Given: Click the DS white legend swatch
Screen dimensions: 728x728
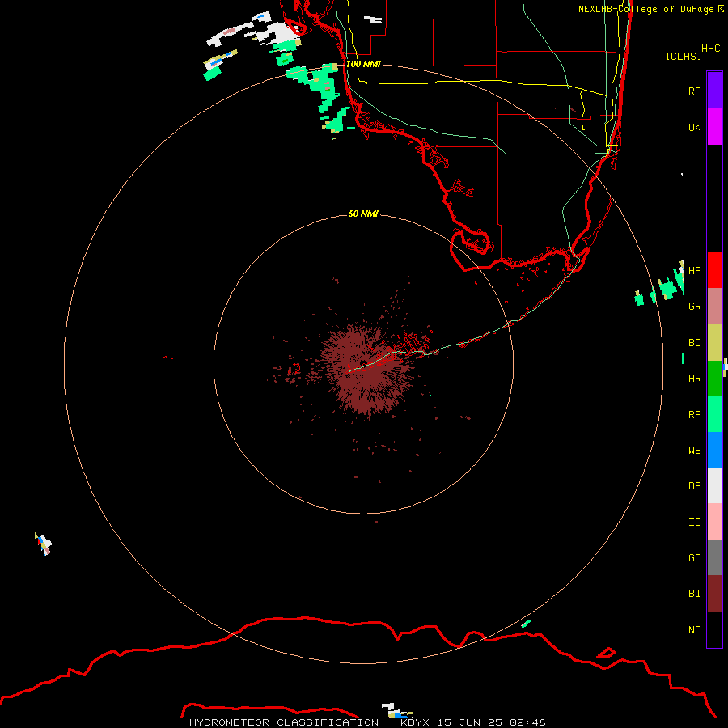Looking at the screenshot, I should (714, 485).
